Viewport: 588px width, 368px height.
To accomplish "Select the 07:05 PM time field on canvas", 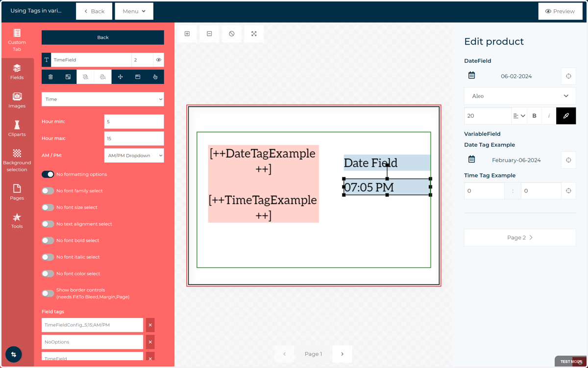I will 387,187.
